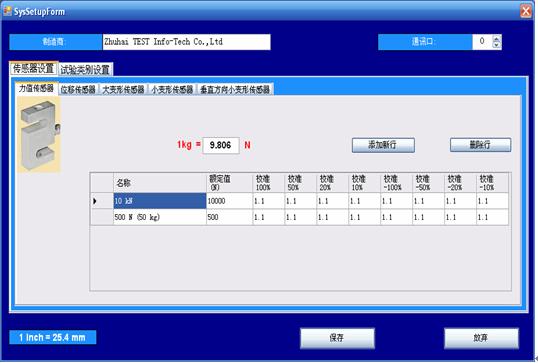
Task: Open the 垂直方向小变形传感器 sub-tab
Action: pyautogui.click(x=235, y=90)
